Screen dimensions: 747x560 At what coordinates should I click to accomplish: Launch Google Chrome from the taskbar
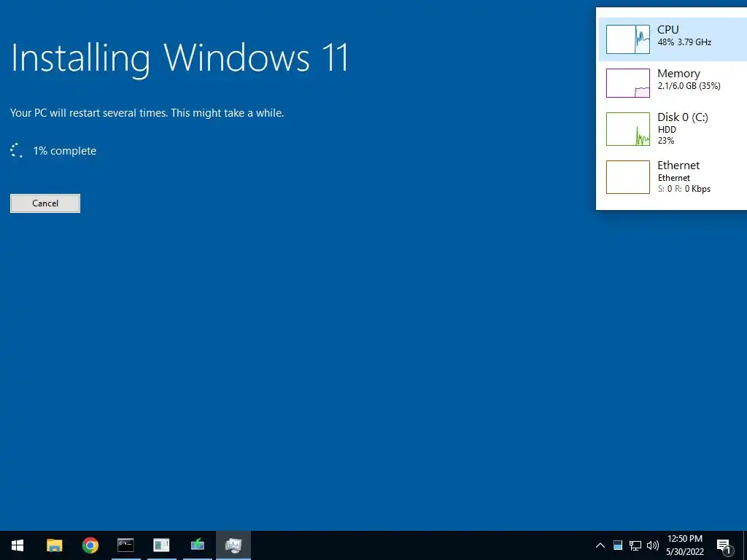pyautogui.click(x=90, y=545)
